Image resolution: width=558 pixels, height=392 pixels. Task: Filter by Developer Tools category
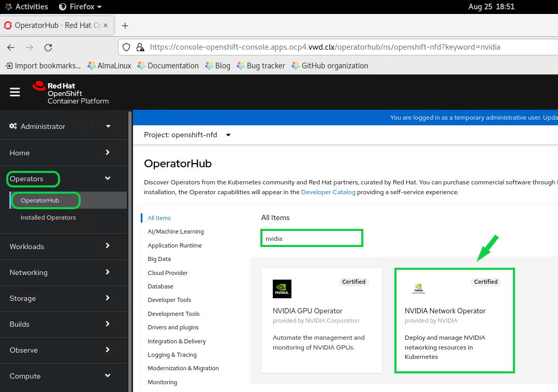pos(169,300)
